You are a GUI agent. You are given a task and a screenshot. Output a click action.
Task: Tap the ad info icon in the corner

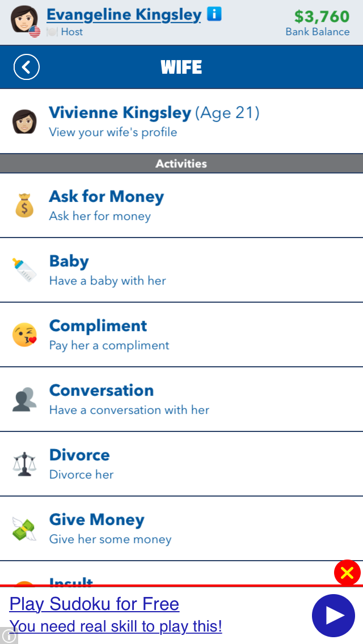pos(9,636)
